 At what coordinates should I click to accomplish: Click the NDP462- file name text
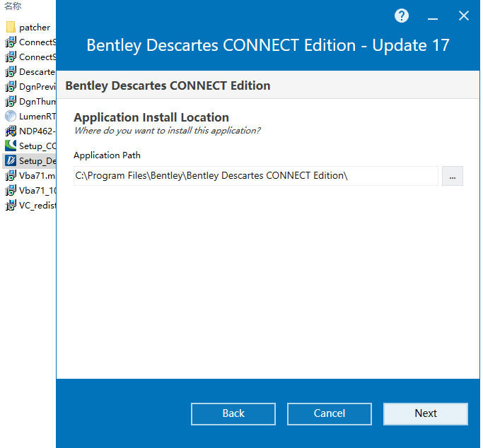[x=37, y=131]
